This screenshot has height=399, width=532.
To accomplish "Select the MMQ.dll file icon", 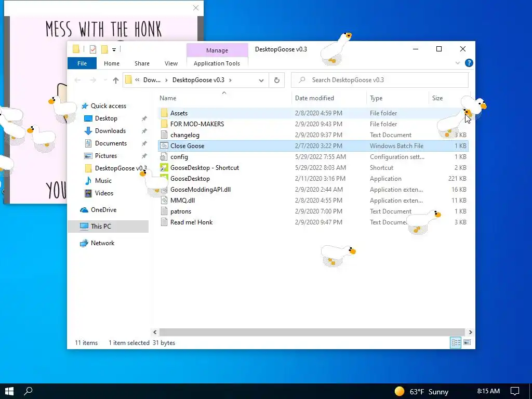I will pyautogui.click(x=164, y=200).
